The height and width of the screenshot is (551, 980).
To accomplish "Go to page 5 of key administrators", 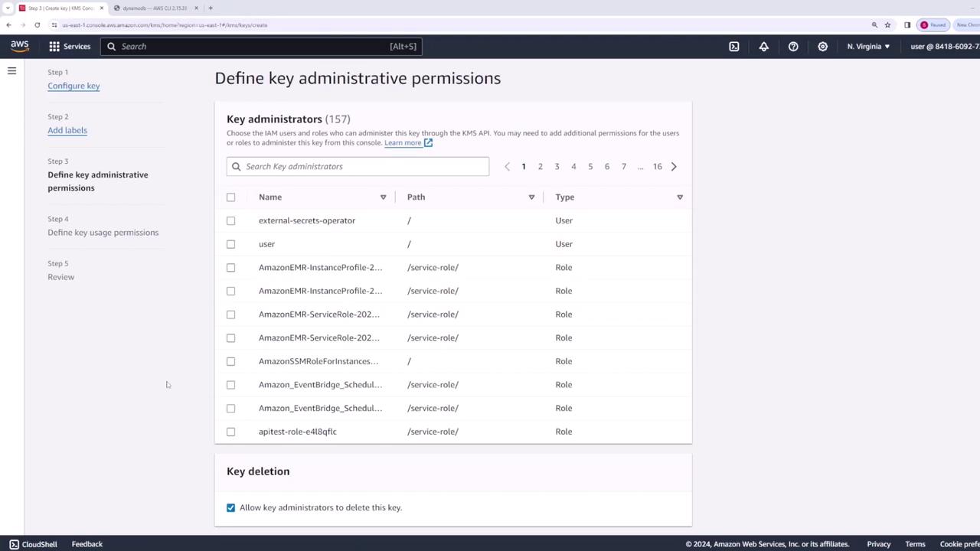I will click(x=590, y=166).
